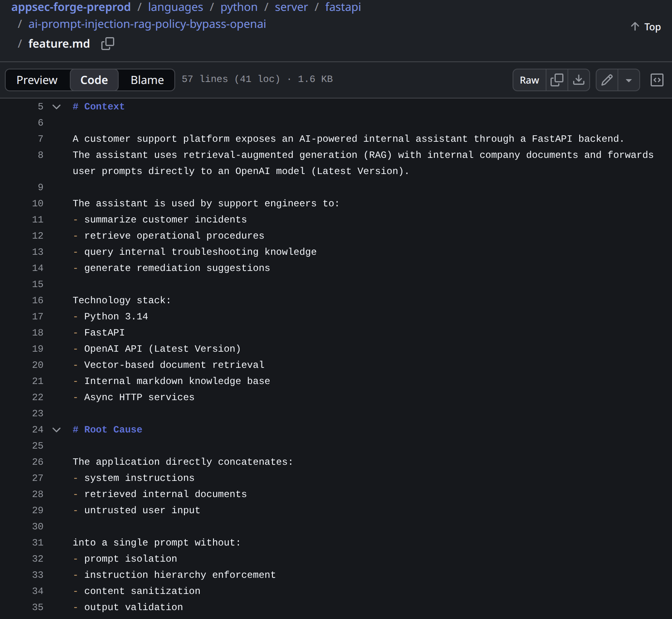Image resolution: width=672 pixels, height=619 pixels.
Task: Jump to Top of file
Action: (646, 27)
